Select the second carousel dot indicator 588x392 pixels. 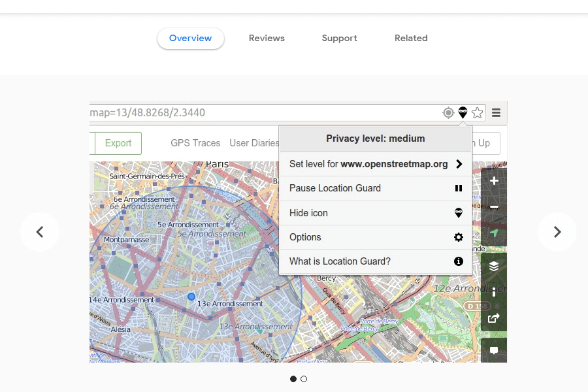click(x=304, y=379)
